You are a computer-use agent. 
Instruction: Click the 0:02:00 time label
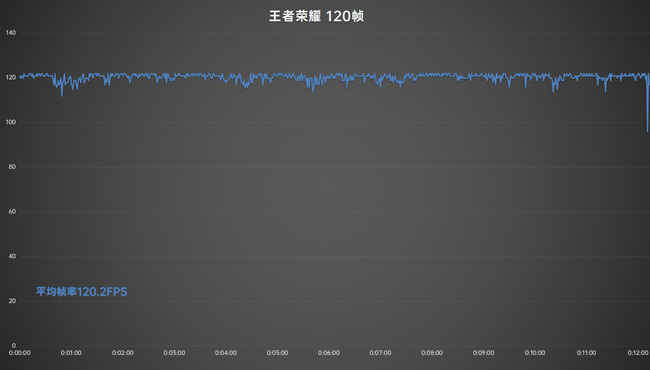[x=123, y=353]
